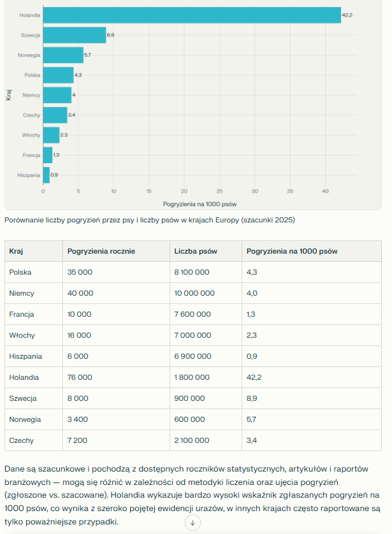Click the Czechy chart bar
This screenshot has width=392, height=534.
point(55,115)
